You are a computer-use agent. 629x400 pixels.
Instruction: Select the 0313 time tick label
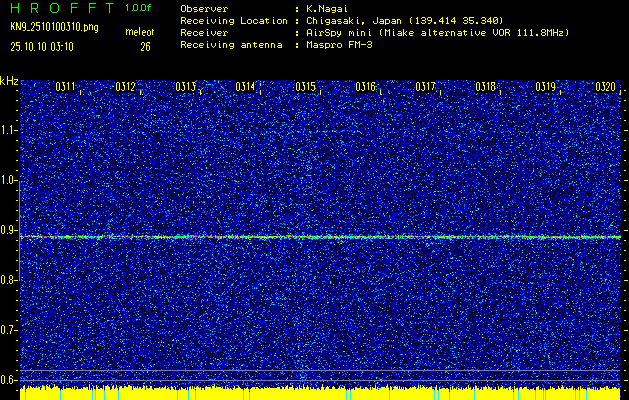click(x=185, y=87)
